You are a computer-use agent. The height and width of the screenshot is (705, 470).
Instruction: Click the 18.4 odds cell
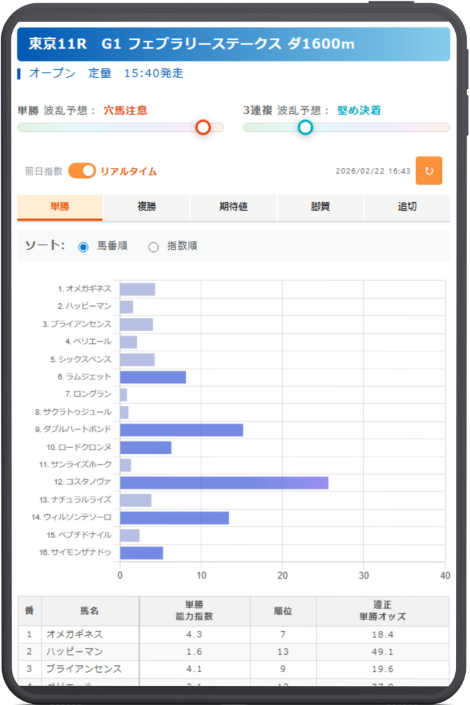pyautogui.click(x=383, y=635)
